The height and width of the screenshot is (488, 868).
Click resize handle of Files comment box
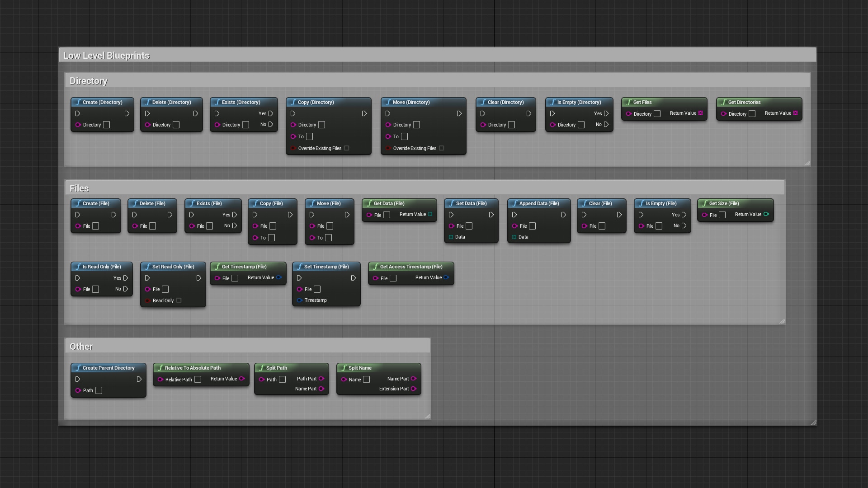(782, 321)
